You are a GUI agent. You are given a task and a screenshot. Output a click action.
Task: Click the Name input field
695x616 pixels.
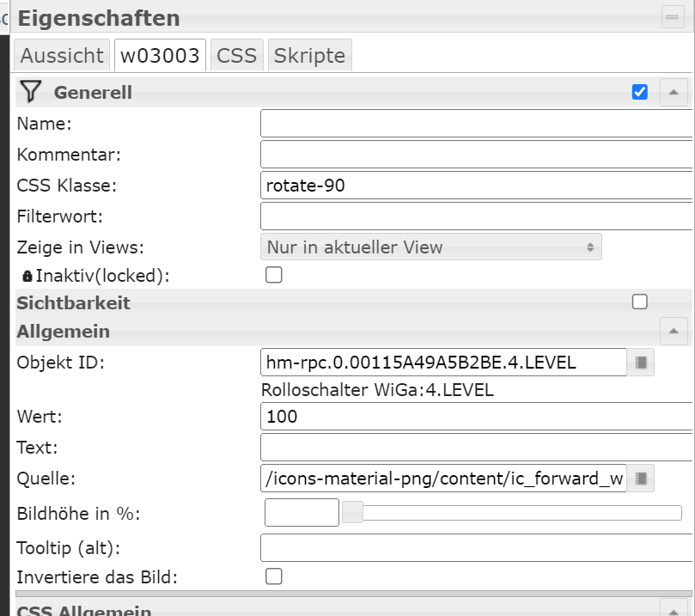click(x=477, y=124)
